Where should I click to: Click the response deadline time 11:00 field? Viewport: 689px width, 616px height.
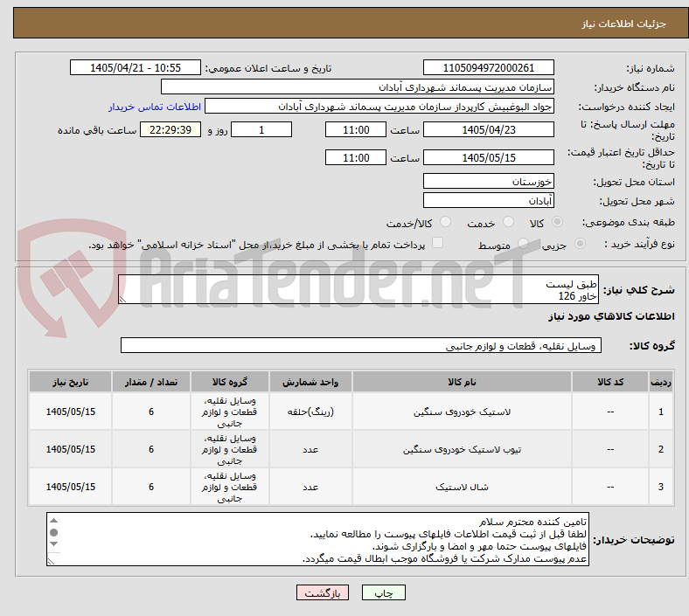pyautogui.click(x=356, y=130)
